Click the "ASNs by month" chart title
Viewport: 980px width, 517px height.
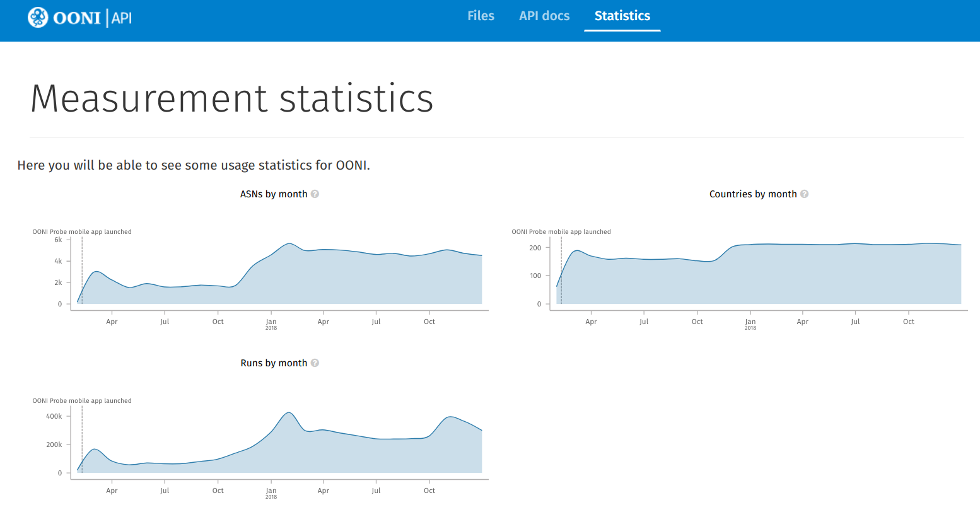[274, 194]
